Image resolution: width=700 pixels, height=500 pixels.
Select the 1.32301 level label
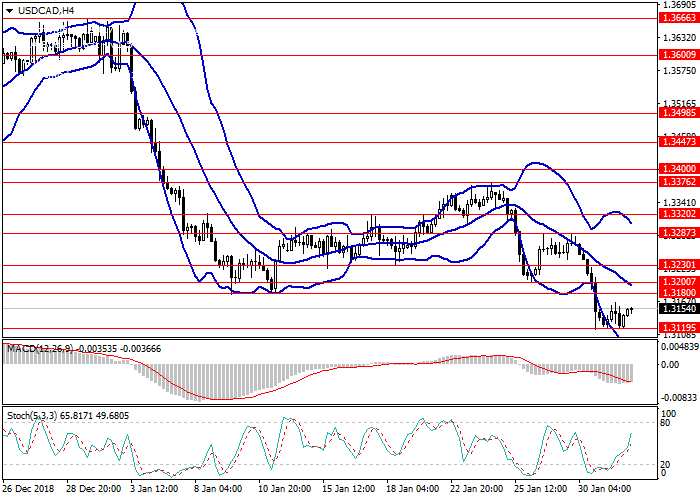tap(679, 266)
